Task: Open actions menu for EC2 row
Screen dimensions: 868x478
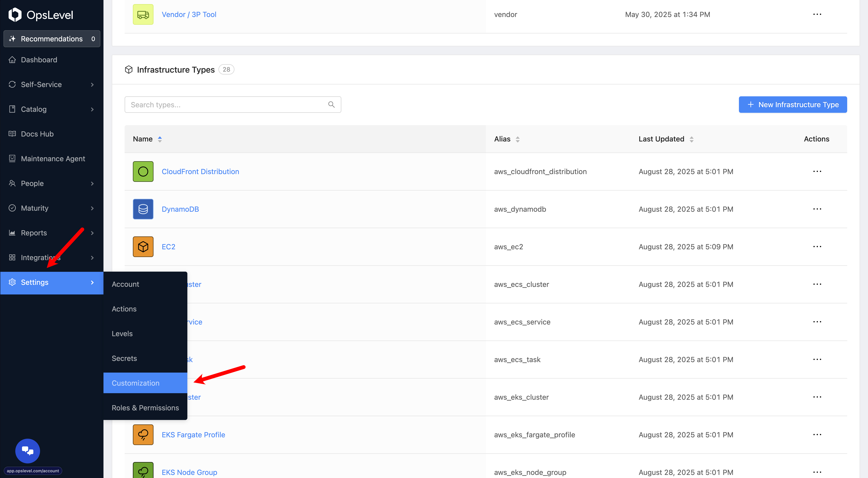Action: [x=817, y=247]
